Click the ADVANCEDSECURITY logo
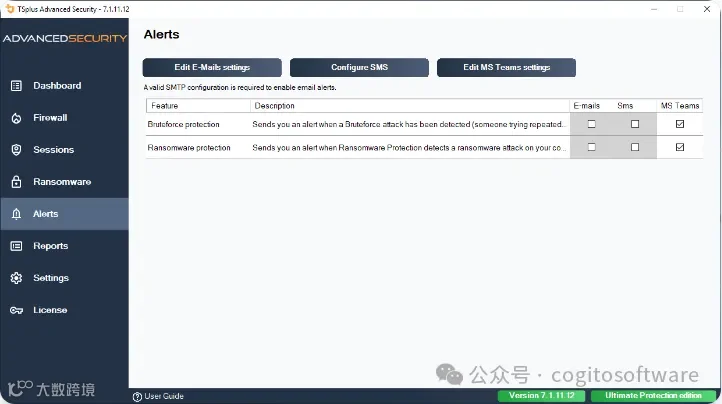 click(64, 38)
